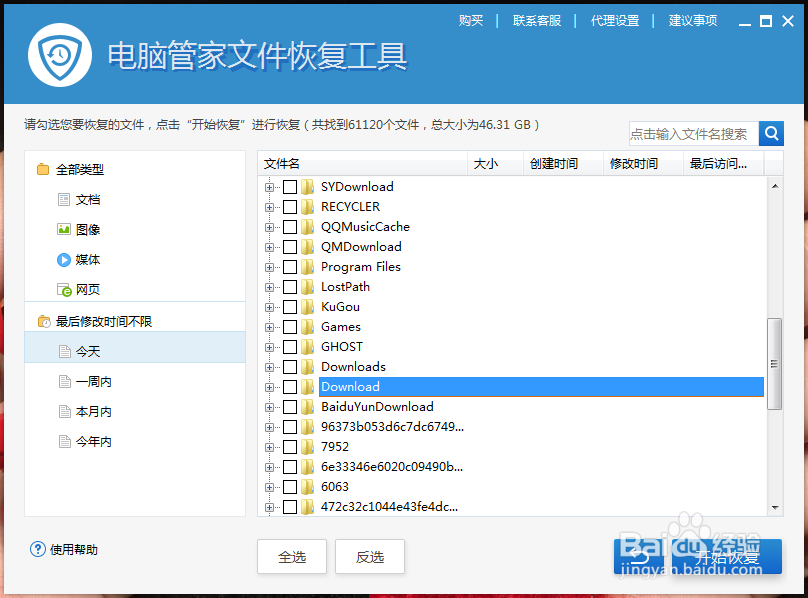Click the help question mark icon
Viewport: 808px width, 598px height.
pos(38,549)
